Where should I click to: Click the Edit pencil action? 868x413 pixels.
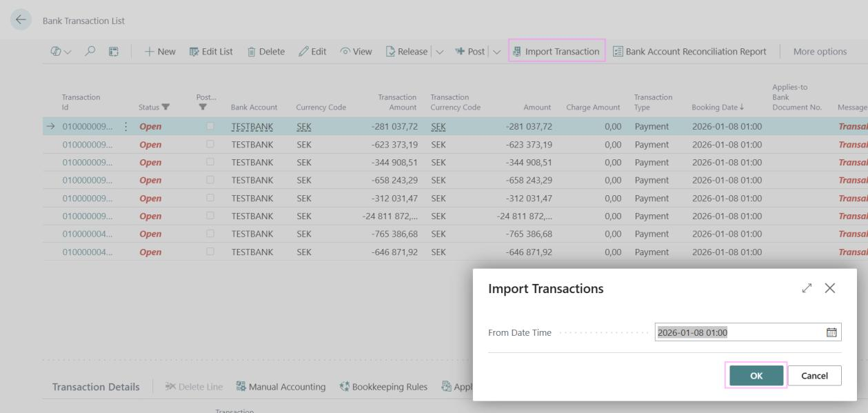(x=312, y=52)
